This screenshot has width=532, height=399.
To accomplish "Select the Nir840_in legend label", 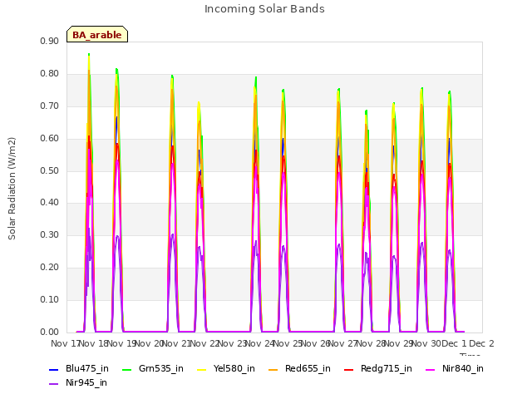I will point(463,368).
